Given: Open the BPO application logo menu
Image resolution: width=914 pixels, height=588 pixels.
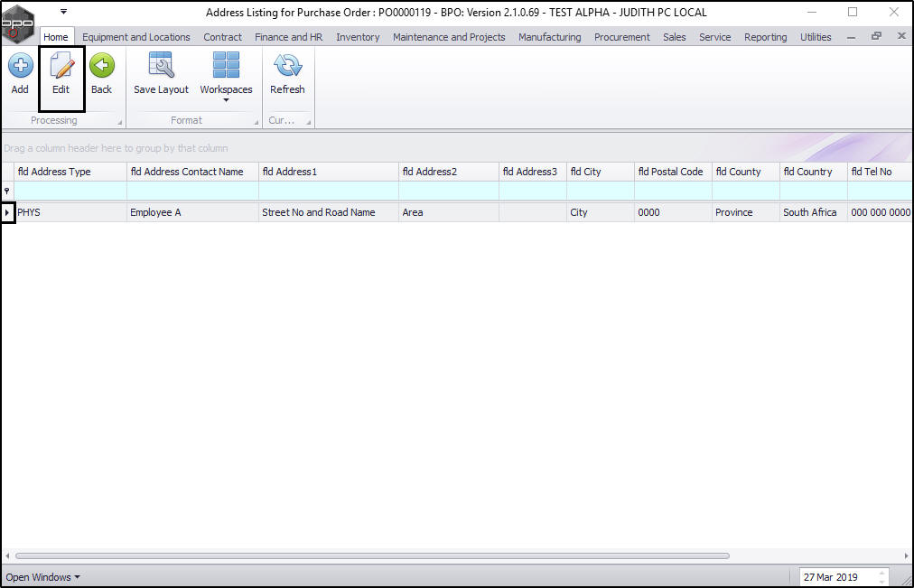Looking at the screenshot, I should pyautogui.click(x=17, y=23).
